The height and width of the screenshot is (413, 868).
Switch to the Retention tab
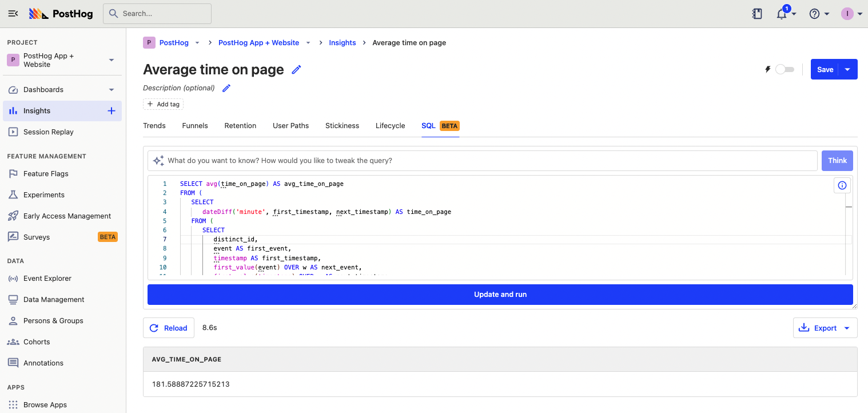tap(240, 125)
